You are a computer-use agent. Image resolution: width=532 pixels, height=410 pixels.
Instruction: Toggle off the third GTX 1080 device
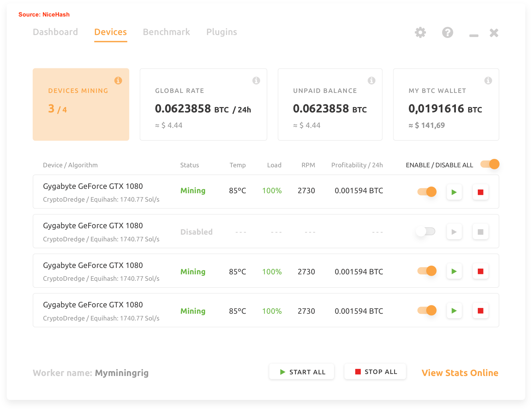[x=427, y=271]
